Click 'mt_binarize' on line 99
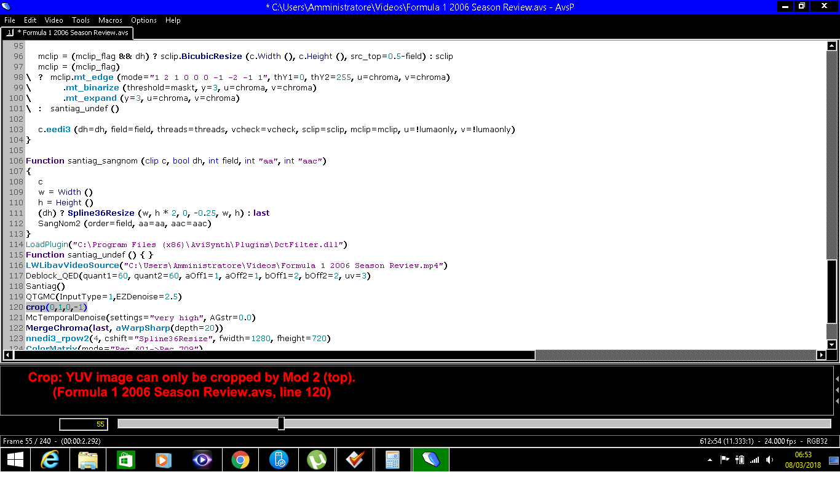 click(x=92, y=88)
